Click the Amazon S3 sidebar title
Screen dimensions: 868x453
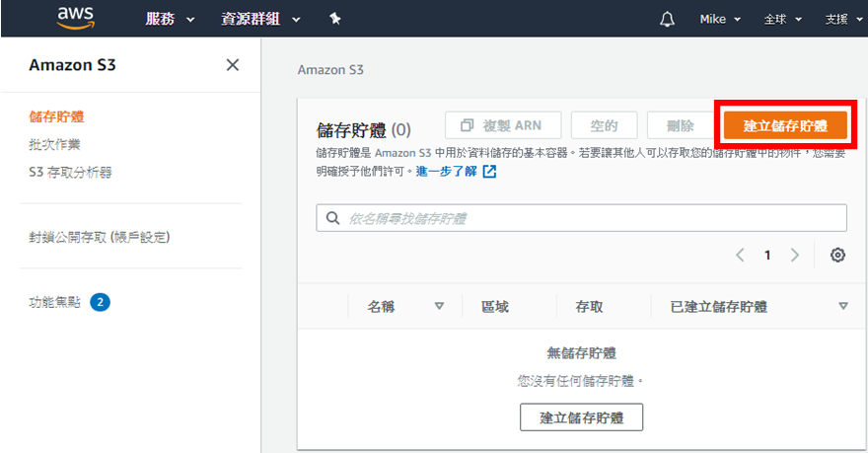pyautogui.click(x=73, y=65)
